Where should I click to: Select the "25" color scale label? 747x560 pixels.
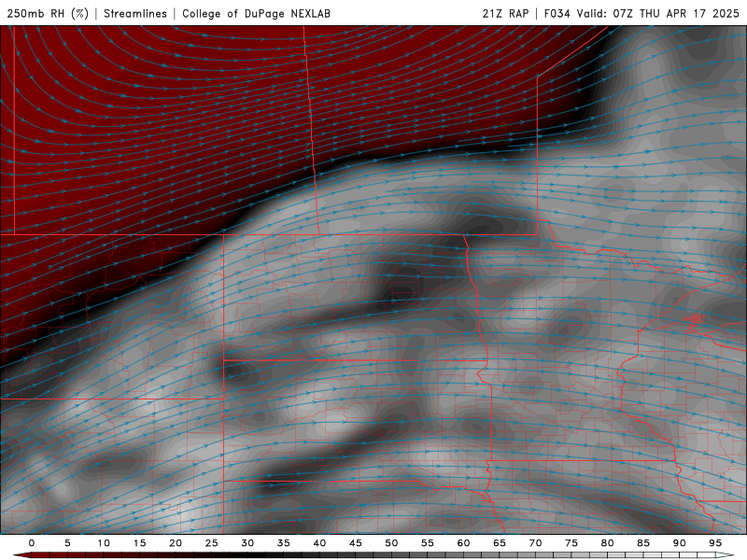click(x=212, y=543)
